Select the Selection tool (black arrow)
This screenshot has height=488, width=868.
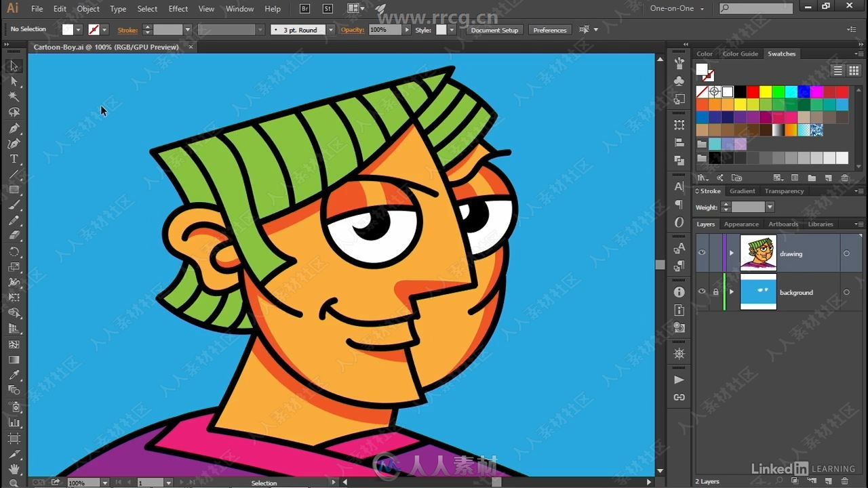tap(14, 66)
